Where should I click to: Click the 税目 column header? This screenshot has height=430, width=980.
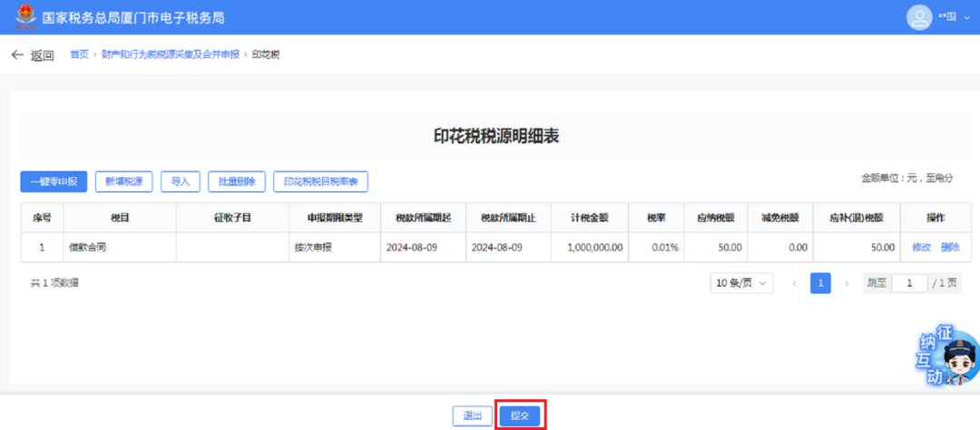120,218
